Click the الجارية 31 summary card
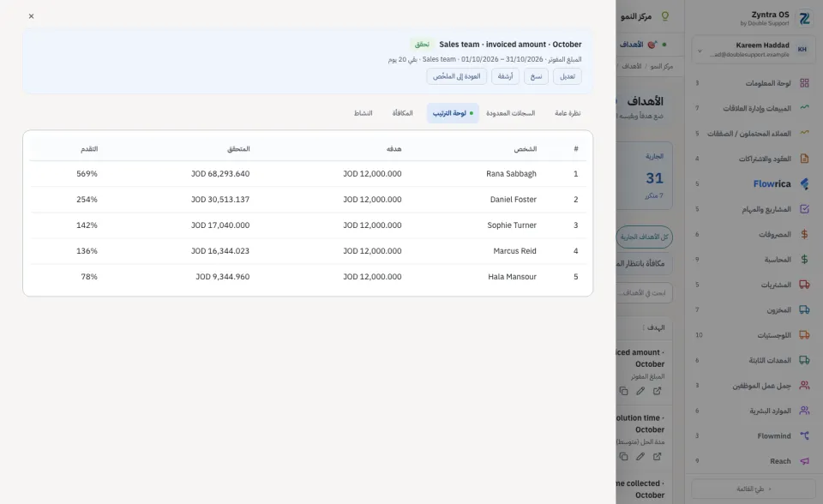This screenshot has width=823, height=504. (x=645, y=176)
